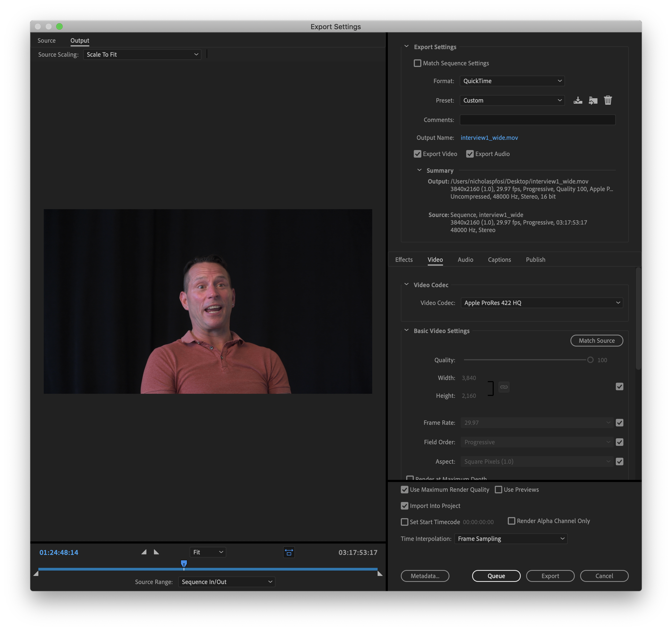Enable Match Sequence Settings checkbox
This screenshot has width=672, height=631.
[x=418, y=63]
